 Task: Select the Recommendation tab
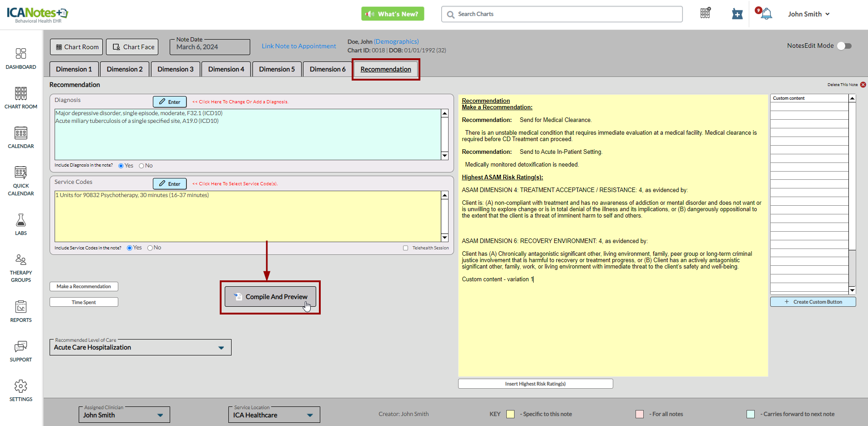coord(386,69)
